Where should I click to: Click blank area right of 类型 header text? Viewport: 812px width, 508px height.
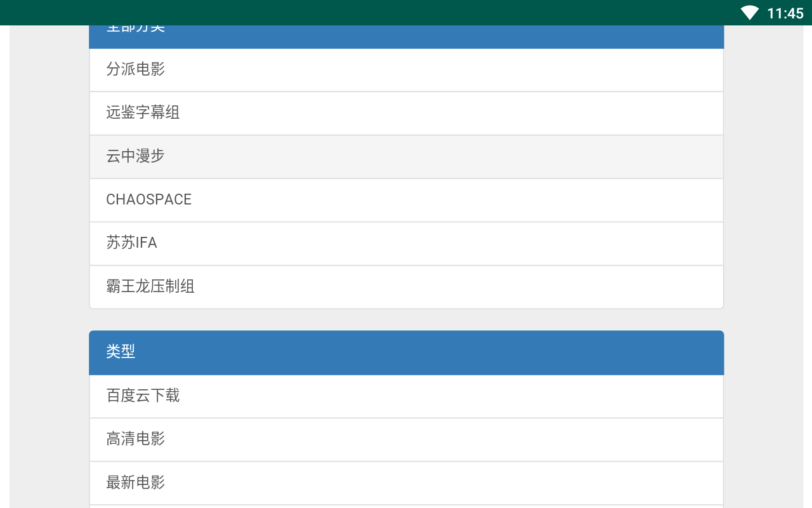(x=429, y=352)
